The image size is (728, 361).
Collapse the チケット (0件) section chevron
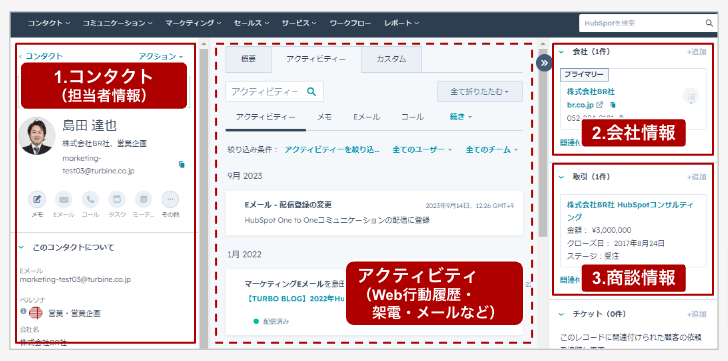[561, 314]
